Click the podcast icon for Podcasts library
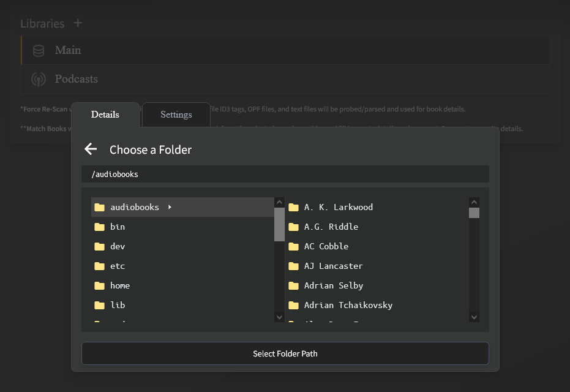The width and height of the screenshot is (570, 392). tap(39, 79)
